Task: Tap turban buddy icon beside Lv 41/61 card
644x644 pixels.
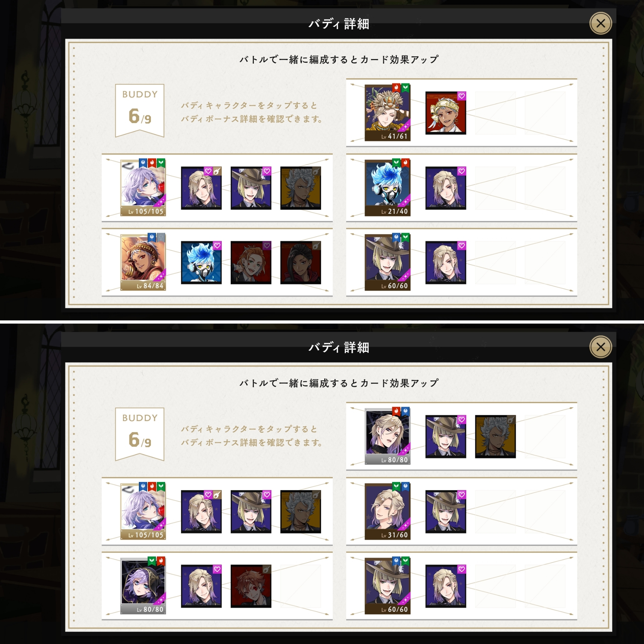Action: [x=446, y=113]
